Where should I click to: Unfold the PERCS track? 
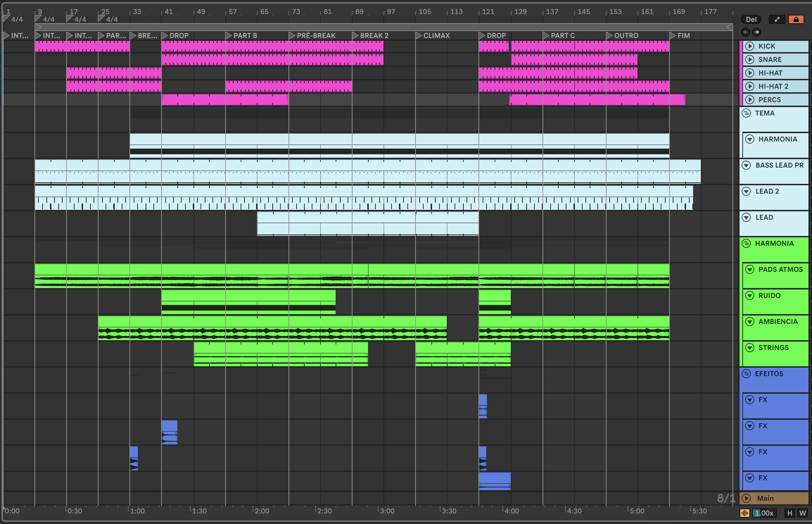coord(750,100)
